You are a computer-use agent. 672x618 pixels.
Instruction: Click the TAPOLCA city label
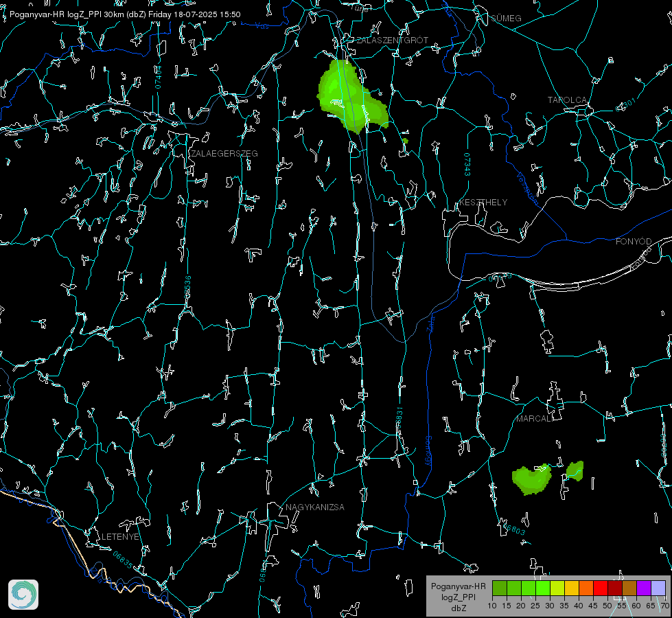[567, 100]
